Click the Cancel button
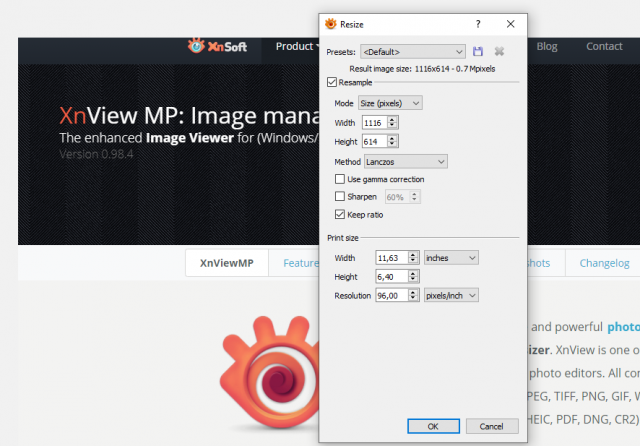This screenshot has width=640, height=446. 492,426
